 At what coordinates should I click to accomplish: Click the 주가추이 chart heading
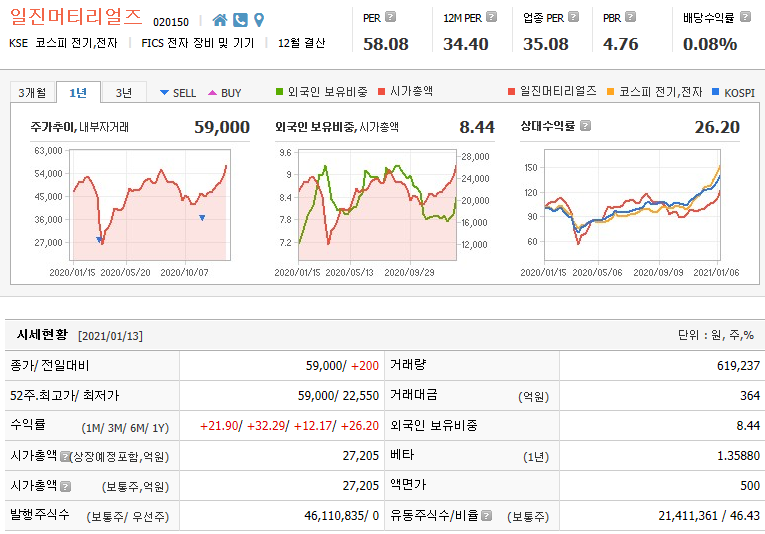pyautogui.click(x=52, y=127)
